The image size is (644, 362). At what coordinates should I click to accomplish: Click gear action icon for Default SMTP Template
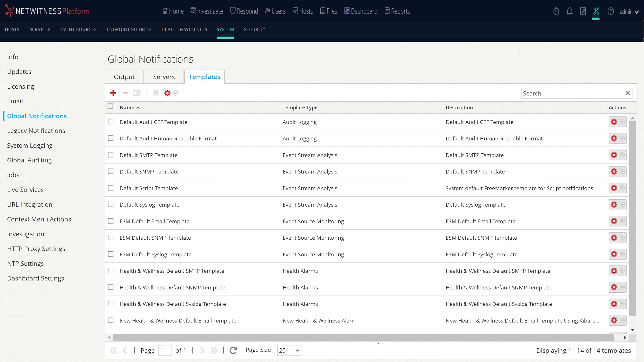pos(614,155)
